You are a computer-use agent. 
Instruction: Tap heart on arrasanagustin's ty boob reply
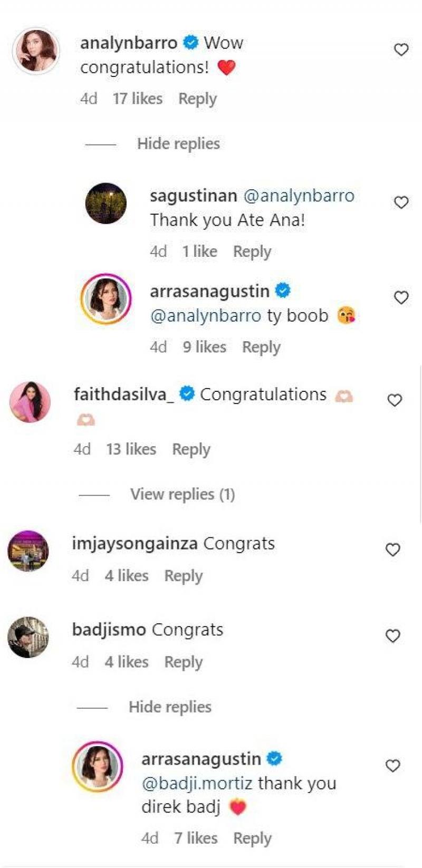pyautogui.click(x=401, y=298)
